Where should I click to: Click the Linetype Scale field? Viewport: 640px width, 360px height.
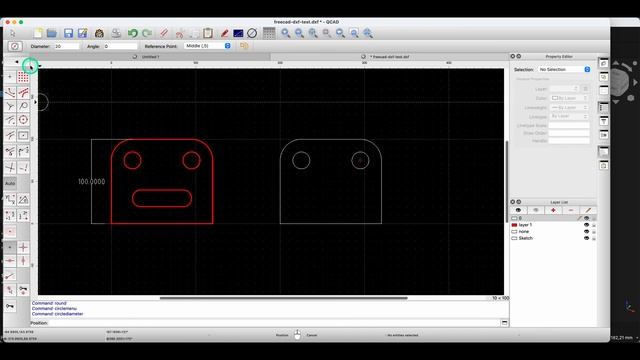coord(569,126)
